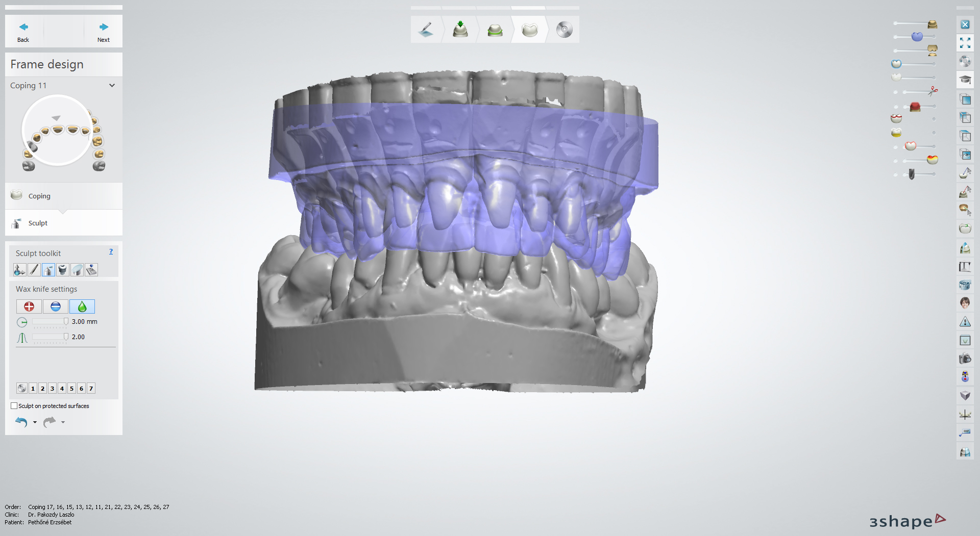Activate the smooth wax drop tool
This screenshot has width=980, height=536.
click(82, 307)
